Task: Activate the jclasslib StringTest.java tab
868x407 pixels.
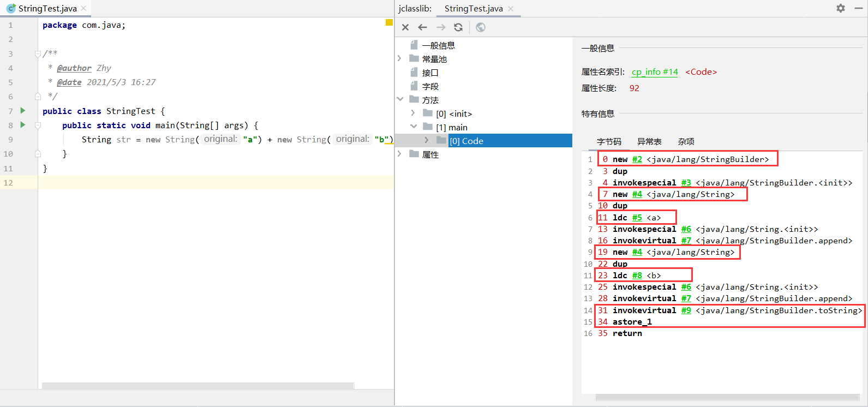Action: click(x=474, y=8)
